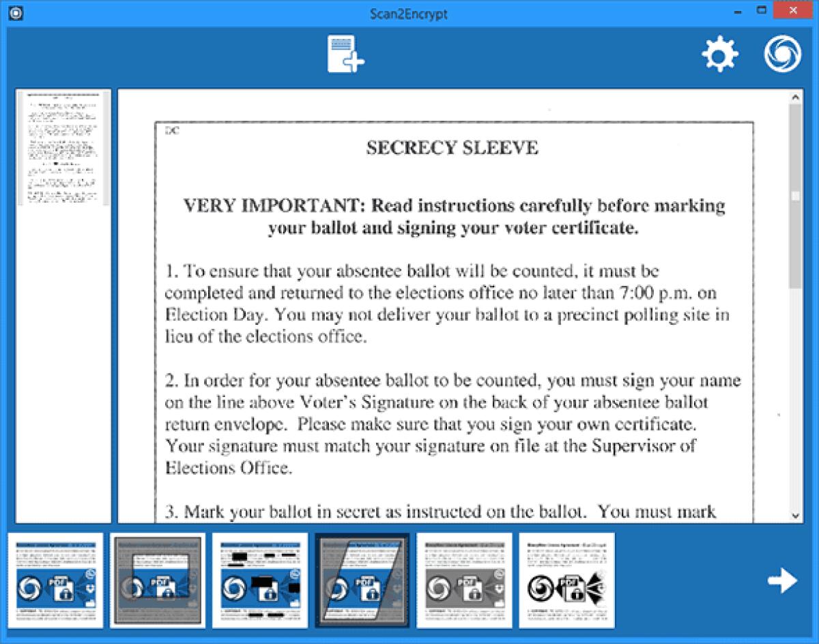Click the next arrow at bottom right
This screenshot has width=819, height=644.
(782, 582)
